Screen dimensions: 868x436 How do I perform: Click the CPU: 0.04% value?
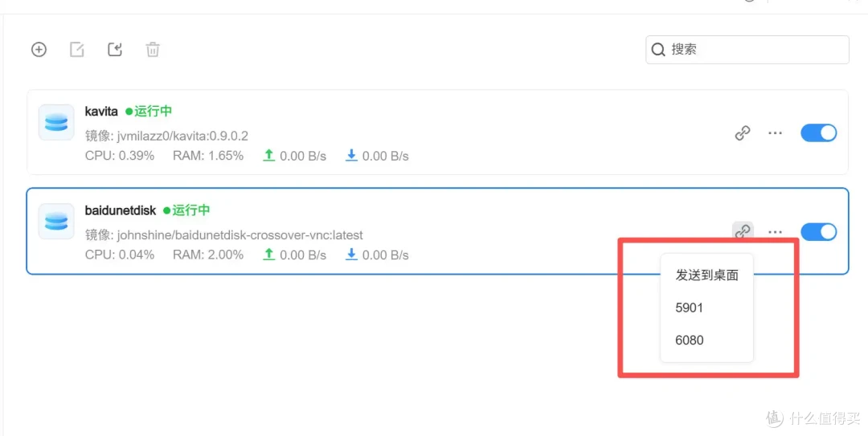click(x=120, y=255)
